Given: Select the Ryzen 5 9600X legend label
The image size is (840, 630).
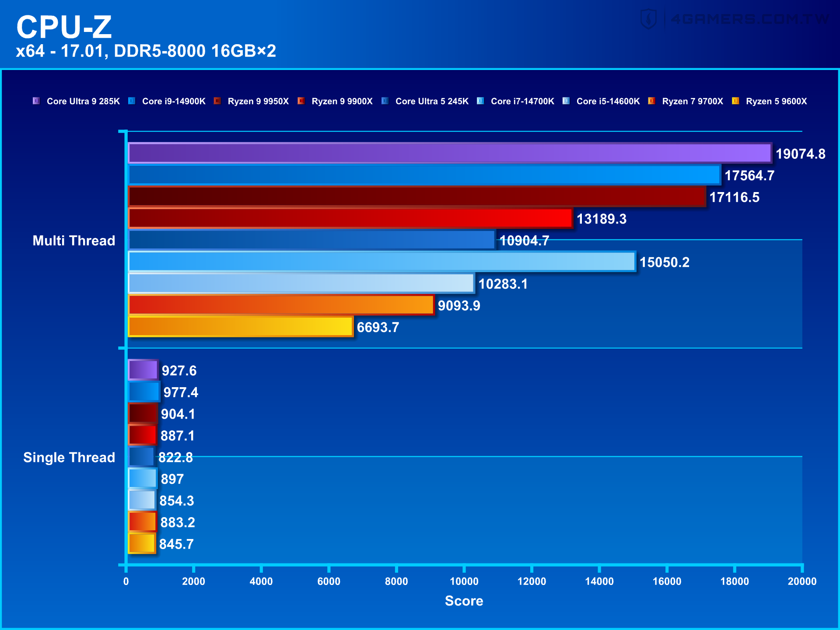Looking at the screenshot, I should coord(777,101).
